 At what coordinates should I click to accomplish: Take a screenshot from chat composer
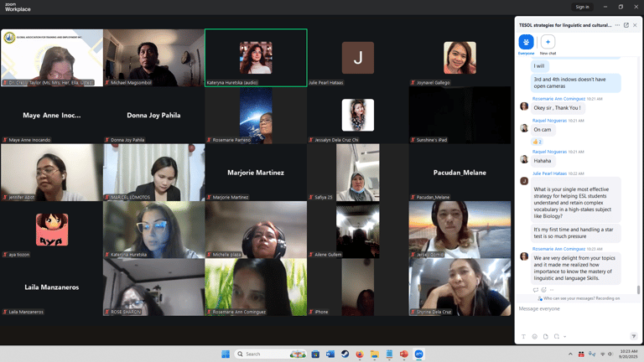557,337
